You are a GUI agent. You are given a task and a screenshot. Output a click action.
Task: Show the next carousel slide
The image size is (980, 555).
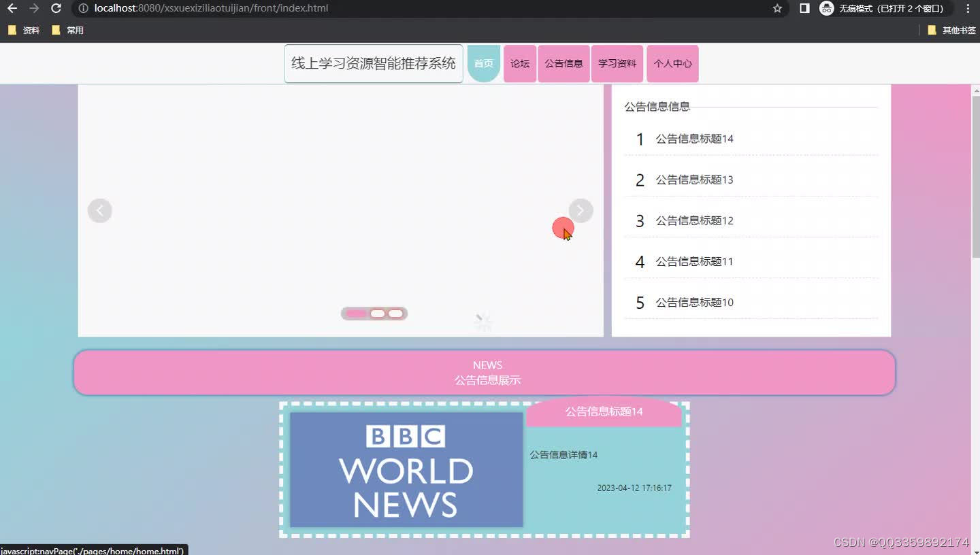pos(581,210)
